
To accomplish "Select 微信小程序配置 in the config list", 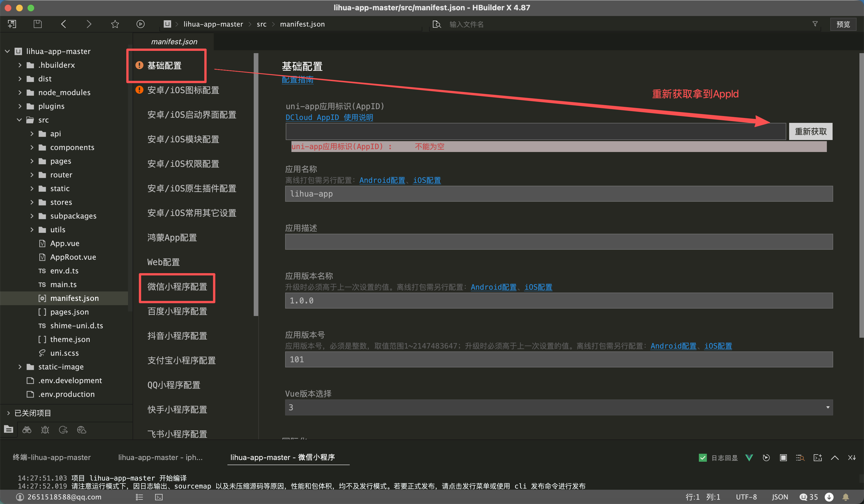I will pos(177,287).
